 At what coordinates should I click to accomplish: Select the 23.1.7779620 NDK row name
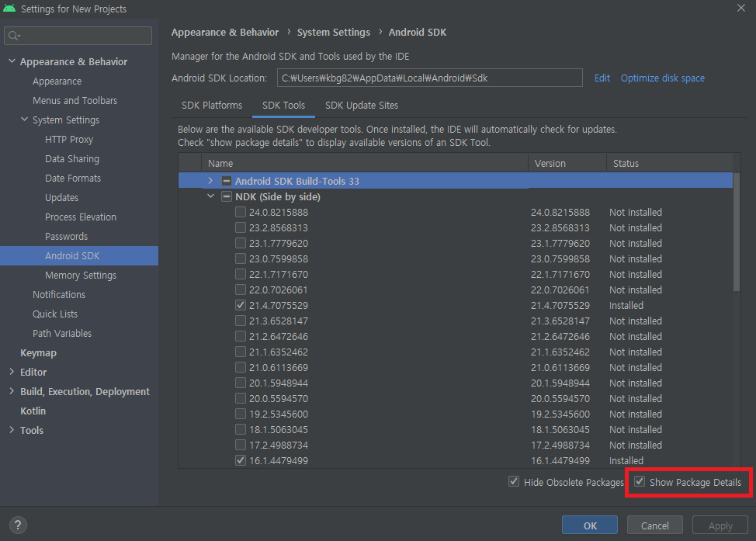point(278,244)
